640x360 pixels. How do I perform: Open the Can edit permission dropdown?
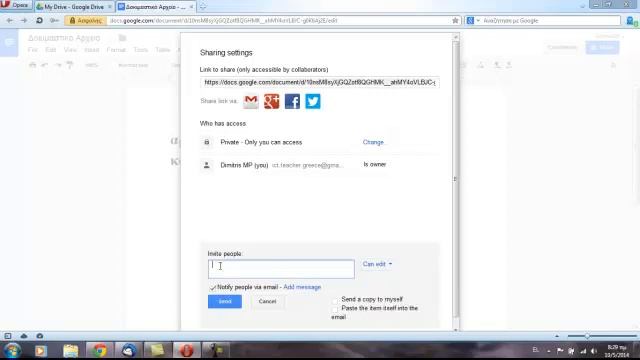tap(377, 264)
